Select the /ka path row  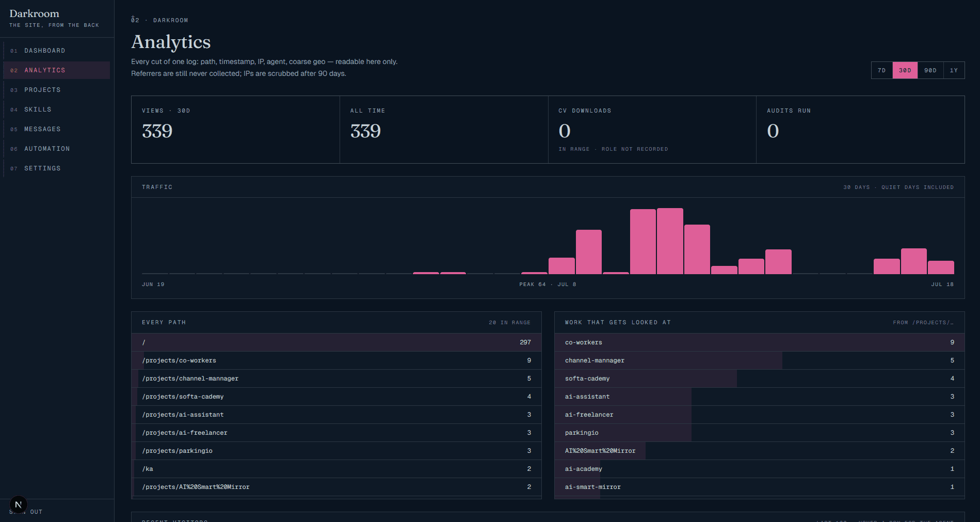coord(336,469)
